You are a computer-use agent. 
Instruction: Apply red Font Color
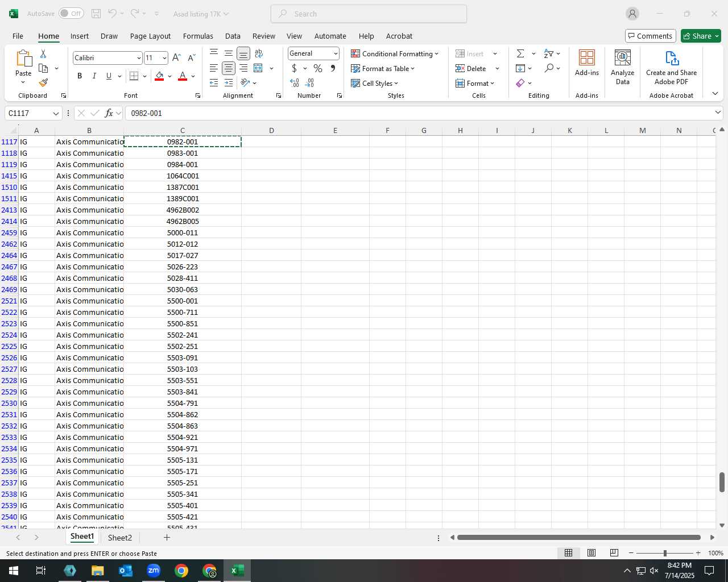(x=183, y=76)
